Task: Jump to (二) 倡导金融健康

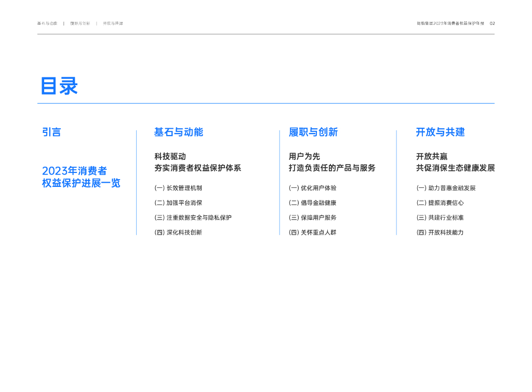Action: [x=312, y=203]
